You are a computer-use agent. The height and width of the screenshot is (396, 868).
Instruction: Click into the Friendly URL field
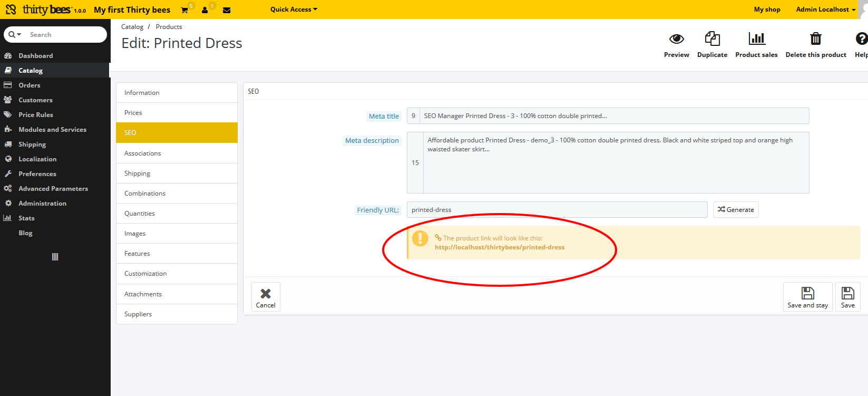(557, 210)
